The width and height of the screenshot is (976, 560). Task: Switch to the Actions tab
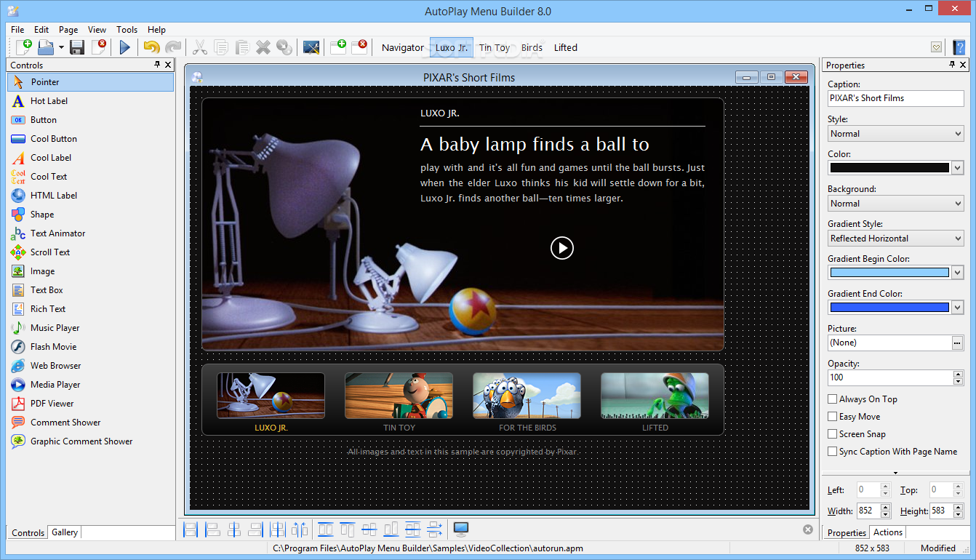[x=888, y=532]
